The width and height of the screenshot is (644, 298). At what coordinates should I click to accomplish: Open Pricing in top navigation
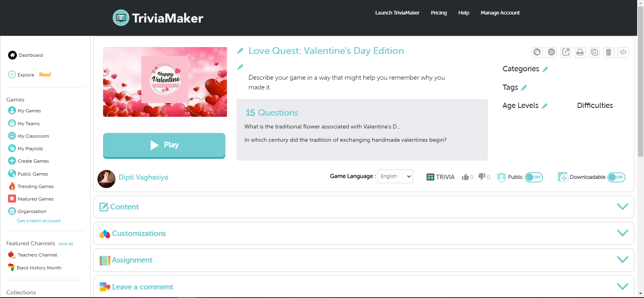click(439, 13)
